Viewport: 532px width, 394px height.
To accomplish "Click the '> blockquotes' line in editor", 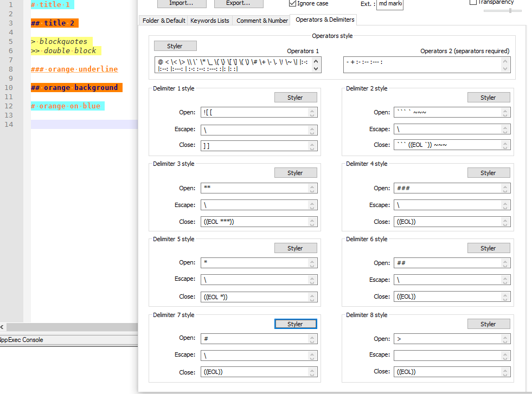I will pyautogui.click(x=61, y=41).
